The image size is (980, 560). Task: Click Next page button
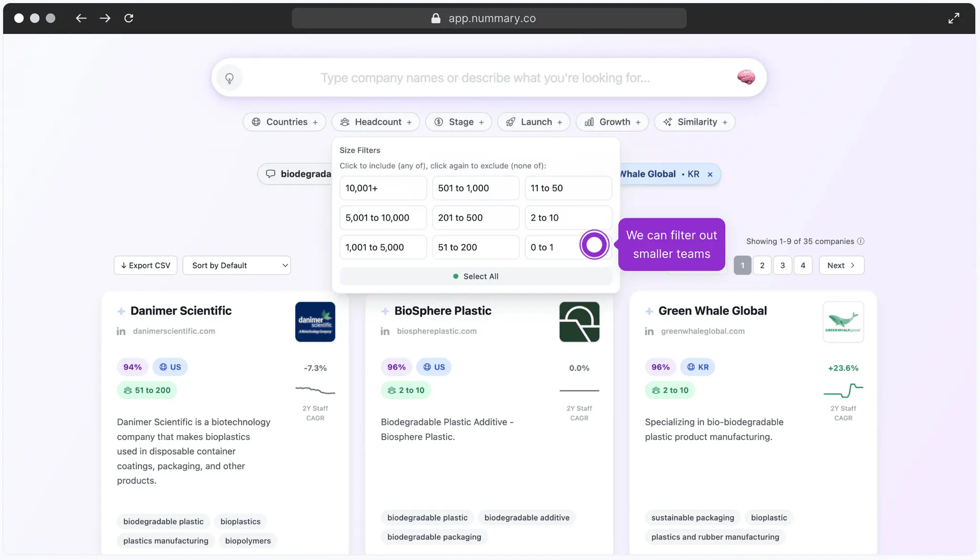click(841, 265)
